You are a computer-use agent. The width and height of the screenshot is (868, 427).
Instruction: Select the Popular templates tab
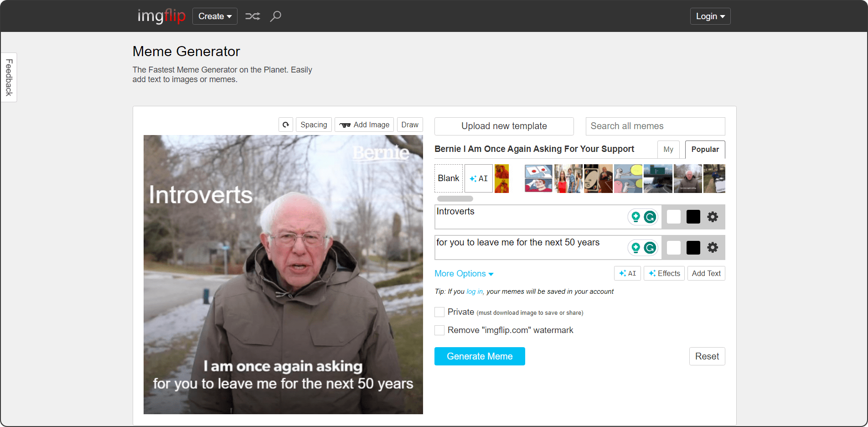705,150
